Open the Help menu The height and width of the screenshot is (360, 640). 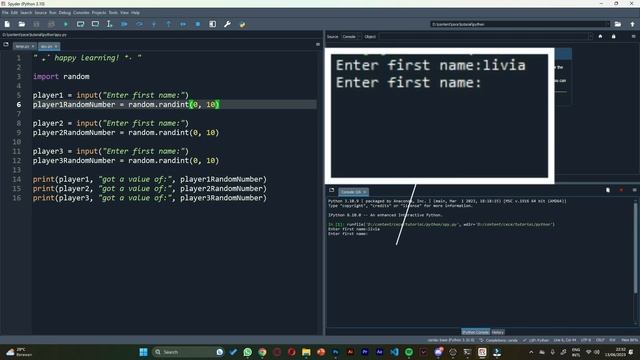coord(135,13)
